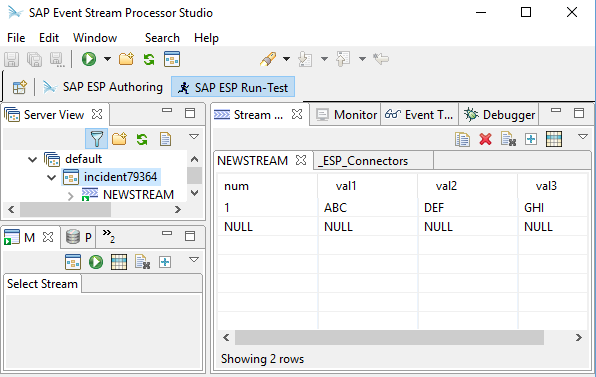This screenshot has height=377, width=596.
Task: Click the document icon in Server View toolbar
Action: (165, 139)
